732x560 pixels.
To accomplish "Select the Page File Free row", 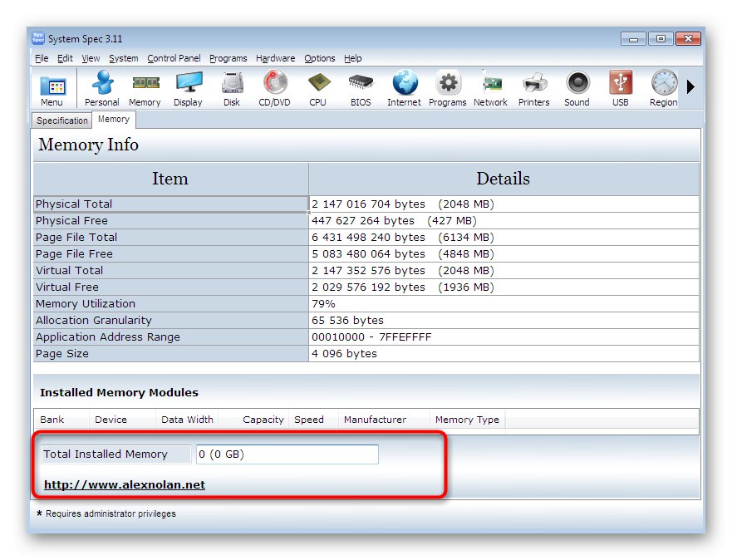I will [x=366, y=254].
